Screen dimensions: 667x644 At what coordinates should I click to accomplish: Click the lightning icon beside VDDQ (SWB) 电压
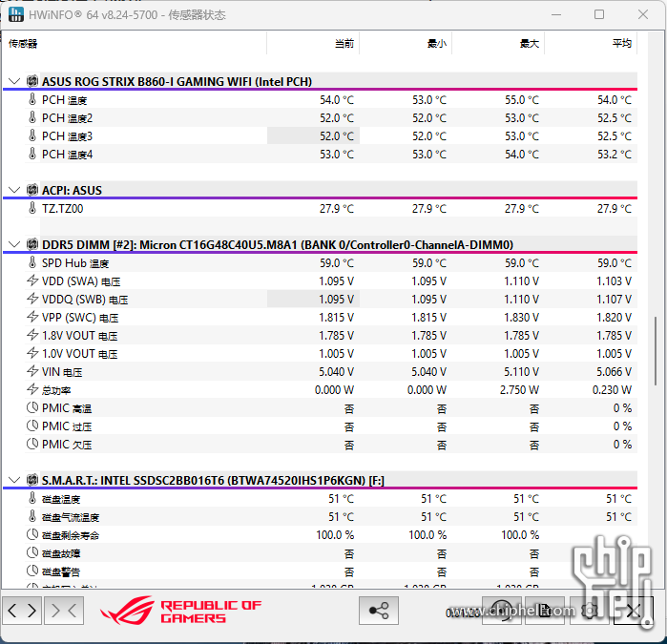point(32,299)
